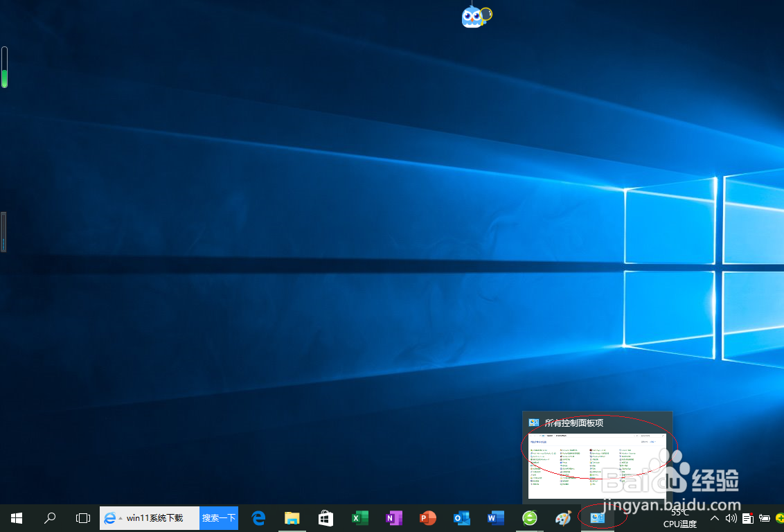The width and height of the screenshot is (784, 532).
Task: Click the green vertical meter widget at left edge
Action: pyautogui.click(x=4, y=67)
